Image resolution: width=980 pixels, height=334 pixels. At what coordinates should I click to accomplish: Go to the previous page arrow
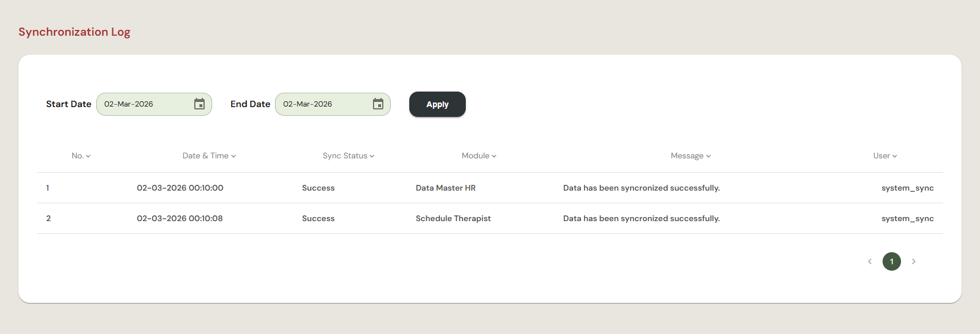tap(870, 261)
